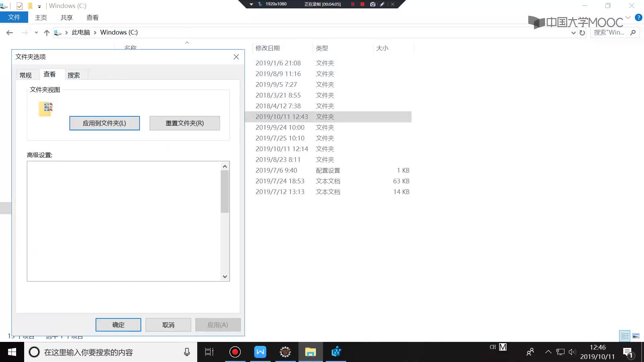Expand chevron after 此电脑 breadcrumb
This screenshot has width=644, height=362.
[x=95, y=33]
